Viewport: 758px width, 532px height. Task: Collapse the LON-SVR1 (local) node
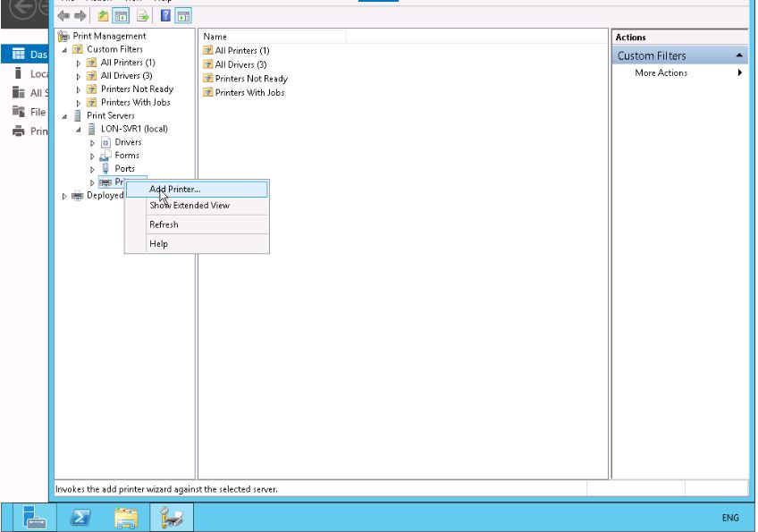[x=79, y=130]
